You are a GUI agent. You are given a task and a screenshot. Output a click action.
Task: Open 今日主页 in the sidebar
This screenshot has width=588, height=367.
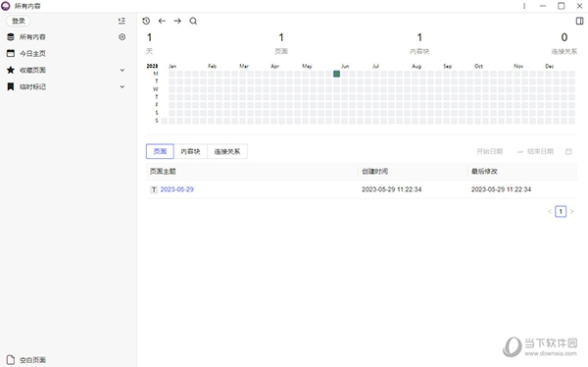click(32, 54)
